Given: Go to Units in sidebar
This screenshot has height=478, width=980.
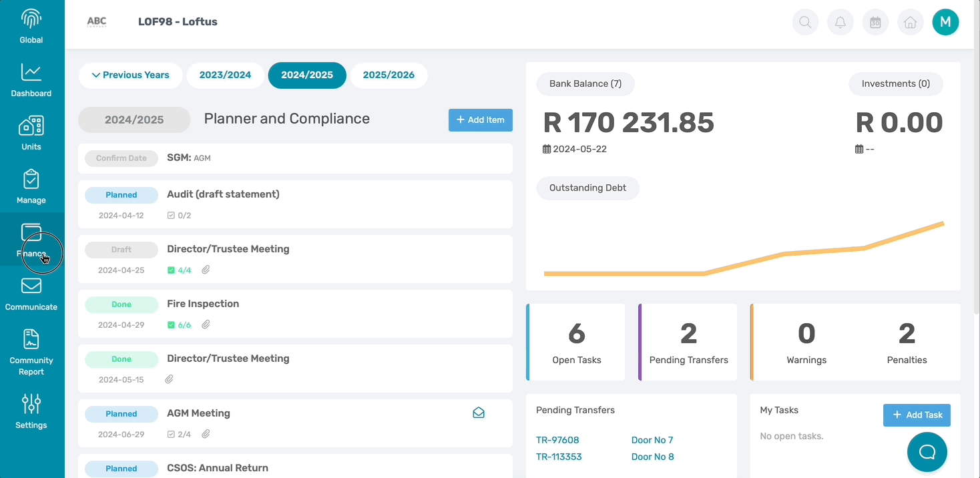Looking at the screenshot, I should pyautogui.click(x=31, y=133).
